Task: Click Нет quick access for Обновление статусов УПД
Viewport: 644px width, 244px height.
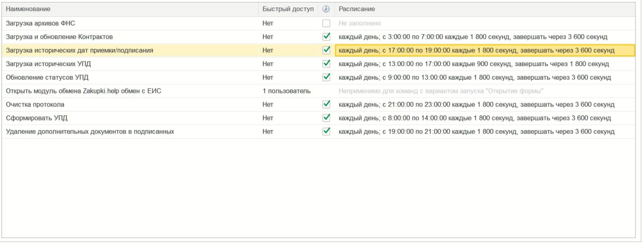Action: 268,78
